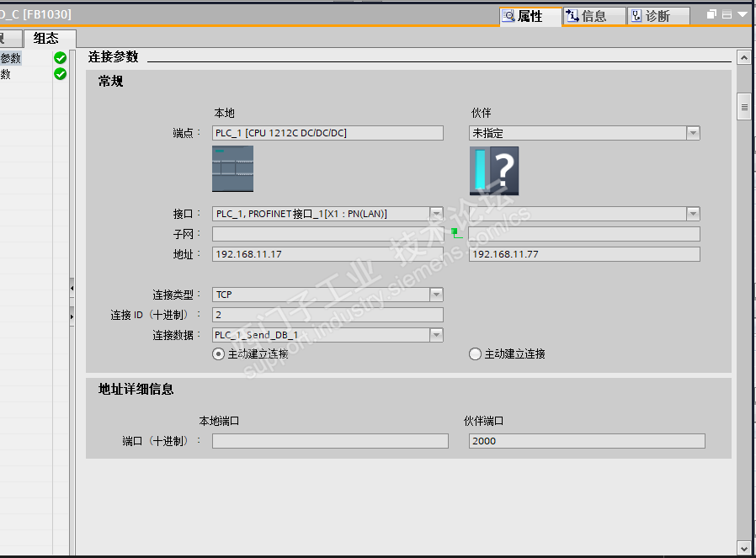Select the 参数 tree item on left
Viewport: 756px width, 558px height.
(x=11, y=58)
